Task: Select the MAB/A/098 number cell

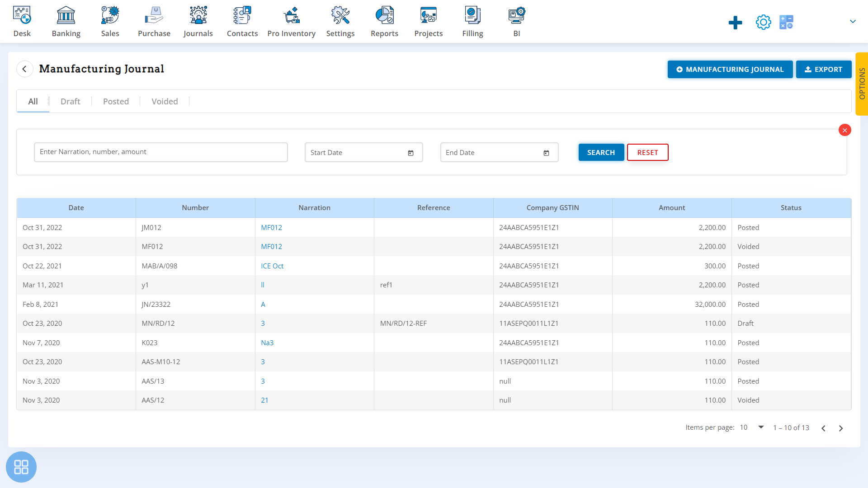Action: [195, 266]
